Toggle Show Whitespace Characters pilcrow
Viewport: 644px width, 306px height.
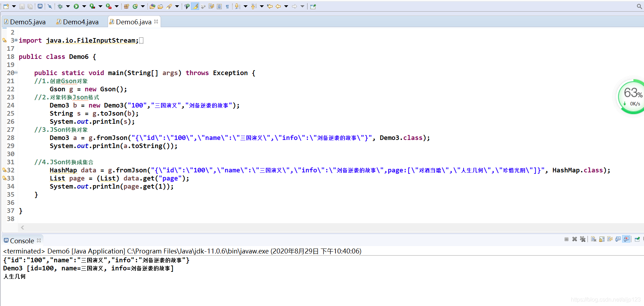(227, 6)
